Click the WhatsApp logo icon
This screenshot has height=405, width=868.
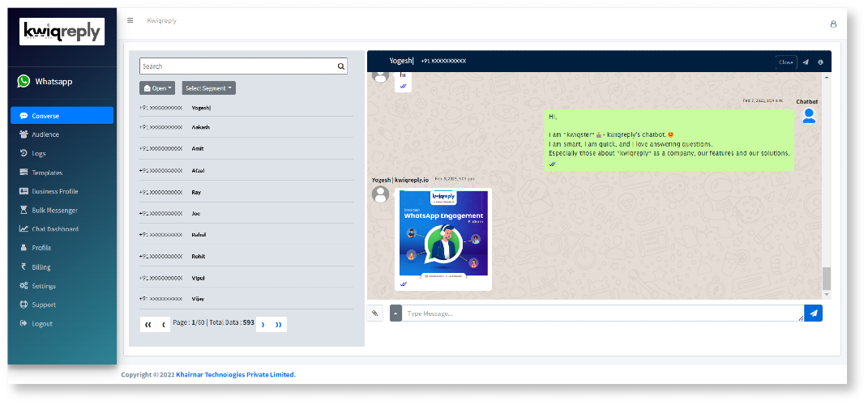[24, 81]
